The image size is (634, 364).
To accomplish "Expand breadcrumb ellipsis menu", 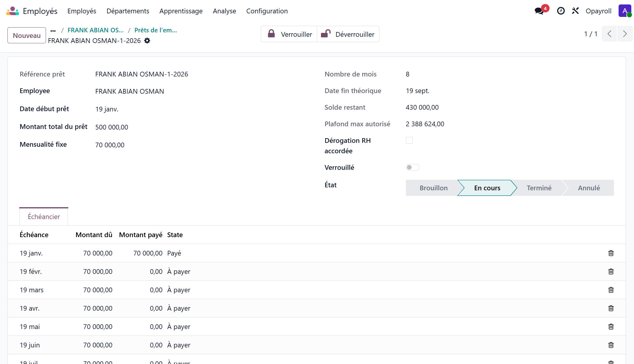I will click(53, 31).
